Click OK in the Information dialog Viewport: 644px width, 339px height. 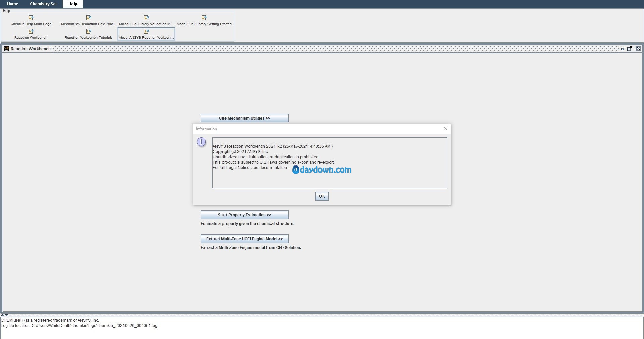tap(322, 196)
